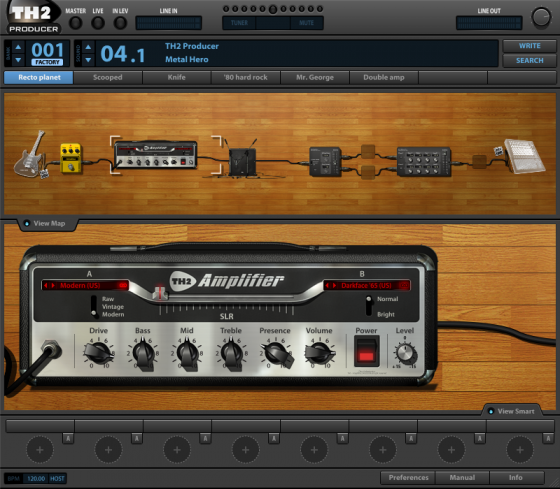Click the lower empty slot in split path
The height and width of the screenshot is (489, 560).
[368, 172]
